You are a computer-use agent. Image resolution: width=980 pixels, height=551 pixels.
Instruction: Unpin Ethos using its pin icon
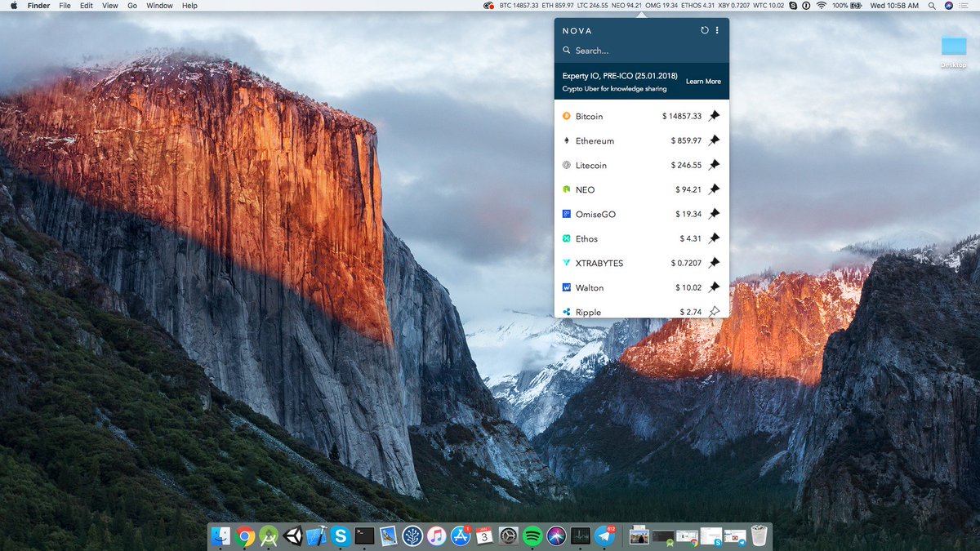coord(714,238)
